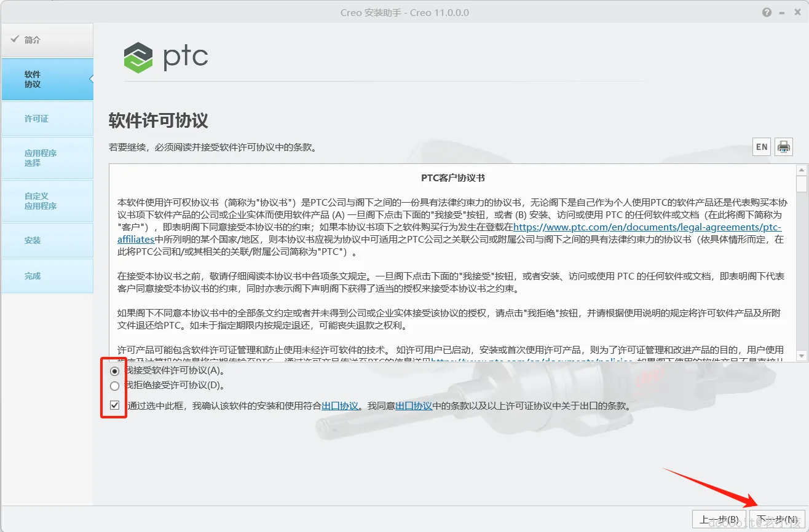
Task: Click the PTC客户协议书 title text
Action: click(x=453, y=178)
